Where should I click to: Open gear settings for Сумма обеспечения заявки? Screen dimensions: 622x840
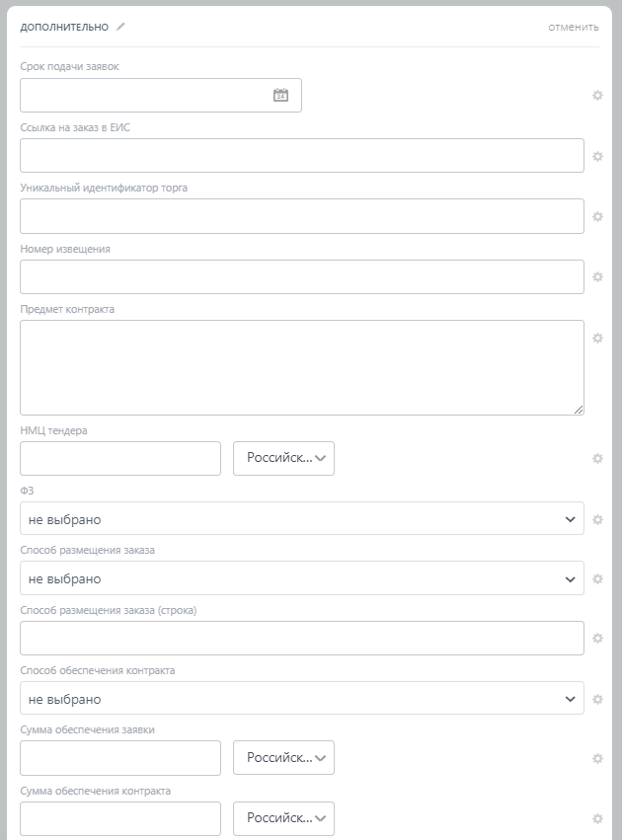point(597,758)
